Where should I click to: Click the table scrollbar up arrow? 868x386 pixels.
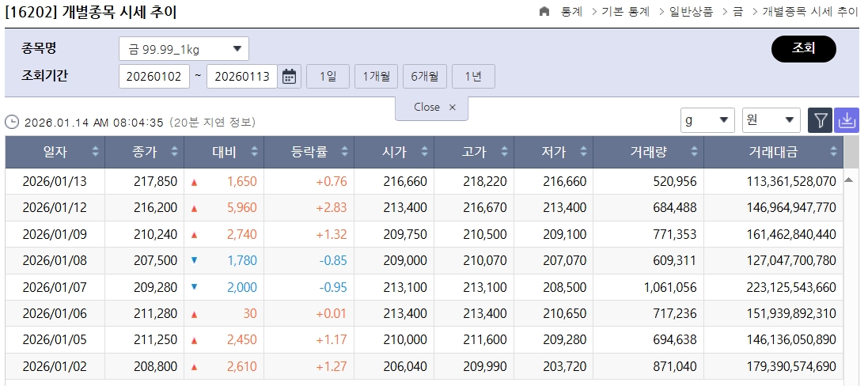click(x=850, y=180)
